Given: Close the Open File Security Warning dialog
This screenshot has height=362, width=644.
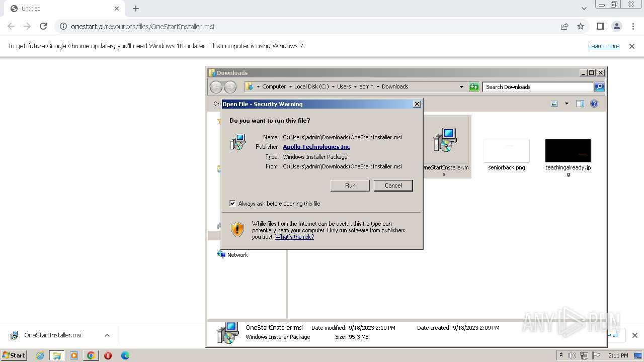Looking at the screenshot, I should coord(417,104).
